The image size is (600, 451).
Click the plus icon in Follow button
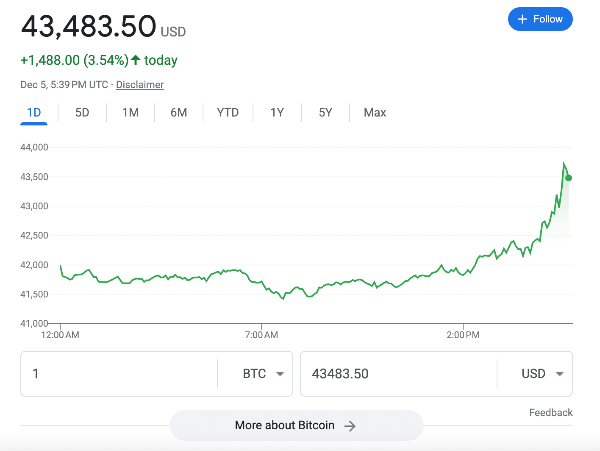pos(522,19)
